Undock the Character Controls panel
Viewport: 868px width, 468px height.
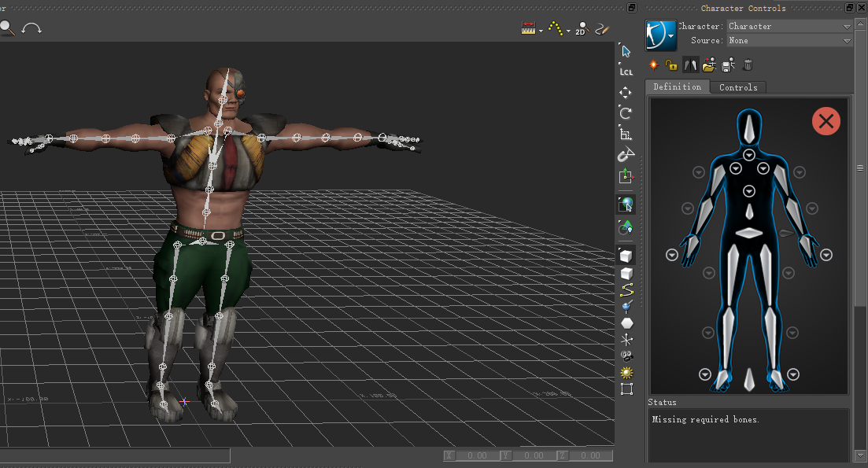point(850,7)
